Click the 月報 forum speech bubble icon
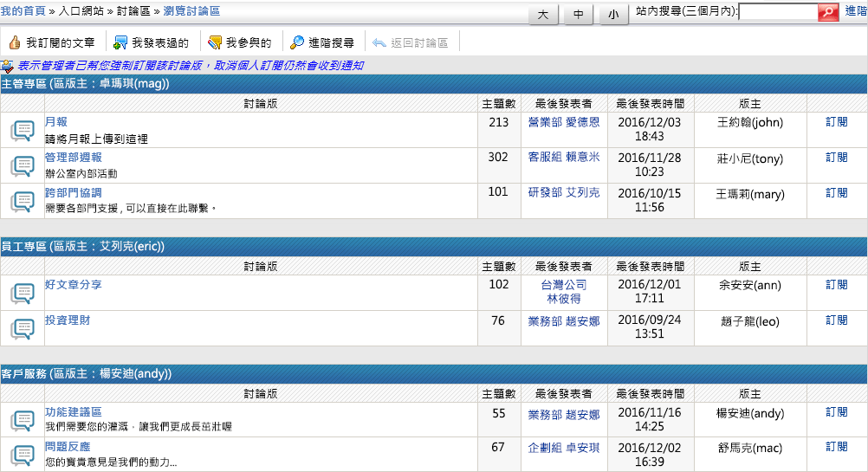This screenshot has height=472, width=868. (23, 131)
